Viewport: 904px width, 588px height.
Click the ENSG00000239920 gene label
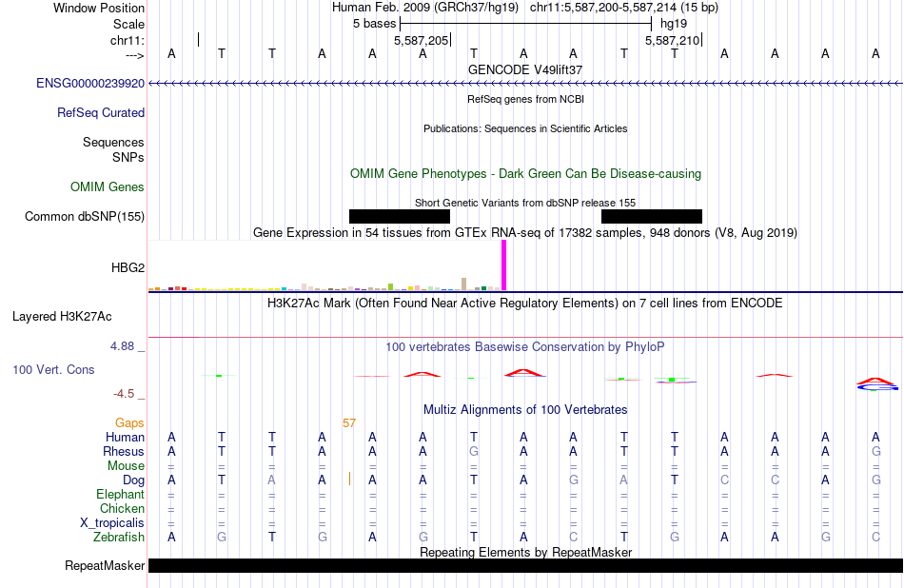[90, 83]
